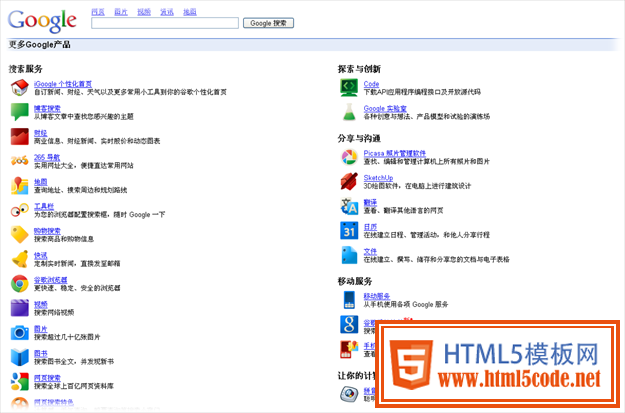Open the Google 实验室 link
This screenshot has width=625, height=413.
(x=385, y=108)
